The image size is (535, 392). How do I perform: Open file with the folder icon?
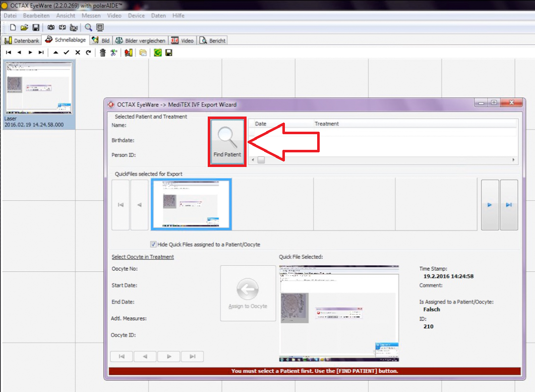pyautogui.click(x=24, y=27)
